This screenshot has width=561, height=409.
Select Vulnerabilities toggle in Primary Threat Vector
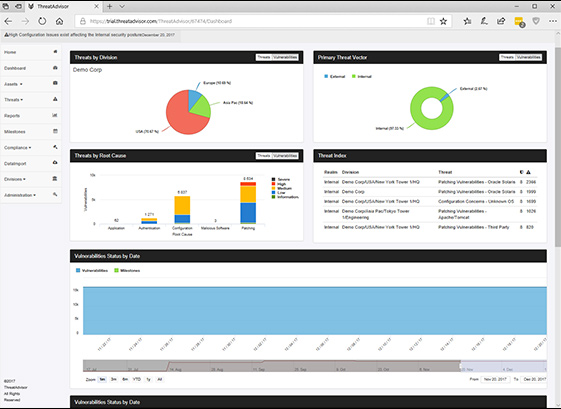pos(528,57)
